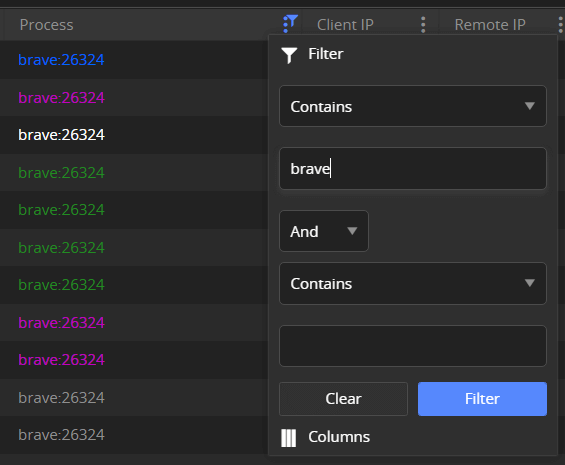Expand the And logic operator dropdown
This screenshot has height=465, width=565.
coord(324,231)
